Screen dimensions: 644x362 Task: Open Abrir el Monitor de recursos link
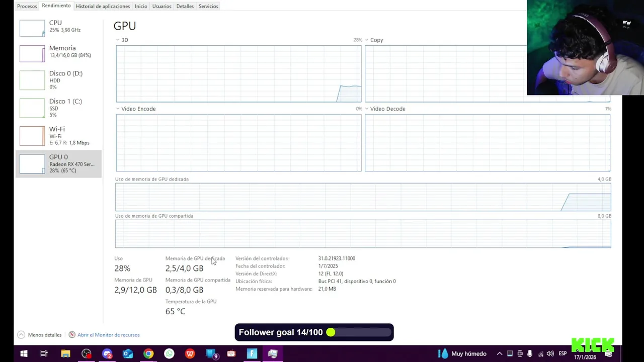(x=108, y=335)
